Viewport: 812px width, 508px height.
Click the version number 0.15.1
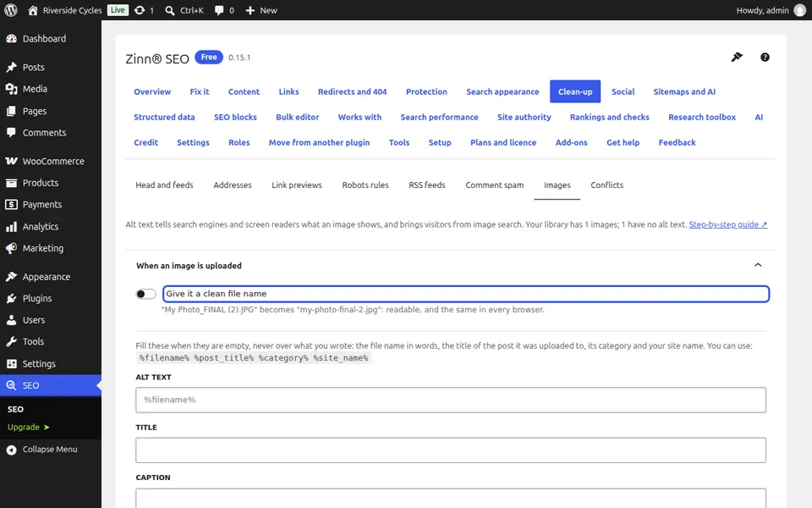239,58
